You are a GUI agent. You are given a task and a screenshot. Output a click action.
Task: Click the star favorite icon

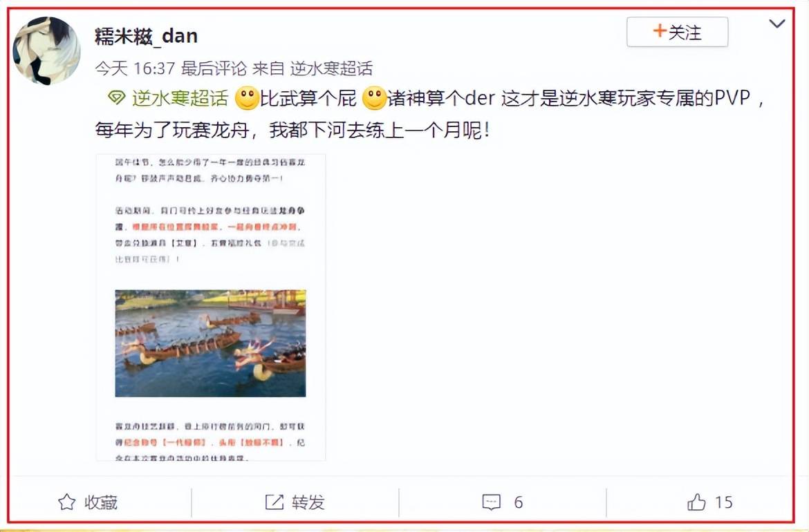pos(66,502)
